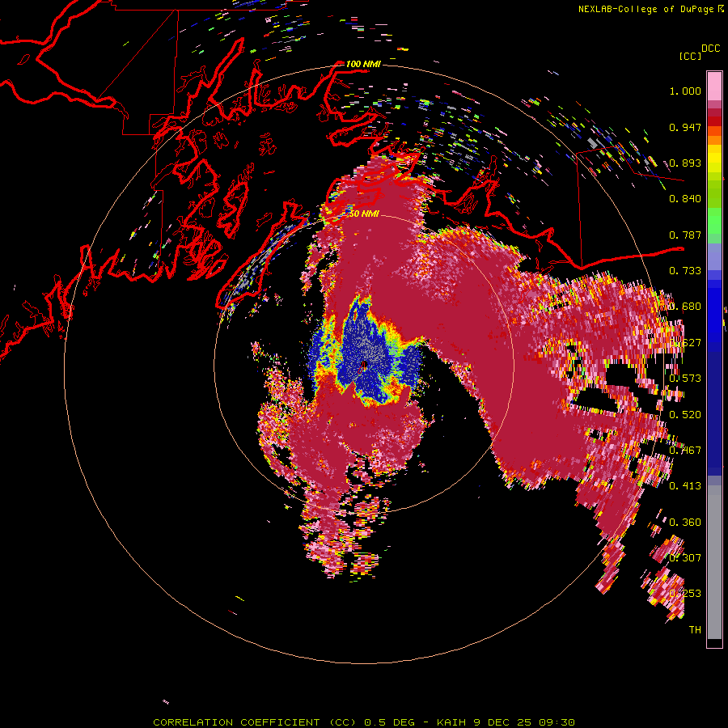Click the radar site center marker
The width and height of the screenshot is (728, 728).
click(364, 366)
